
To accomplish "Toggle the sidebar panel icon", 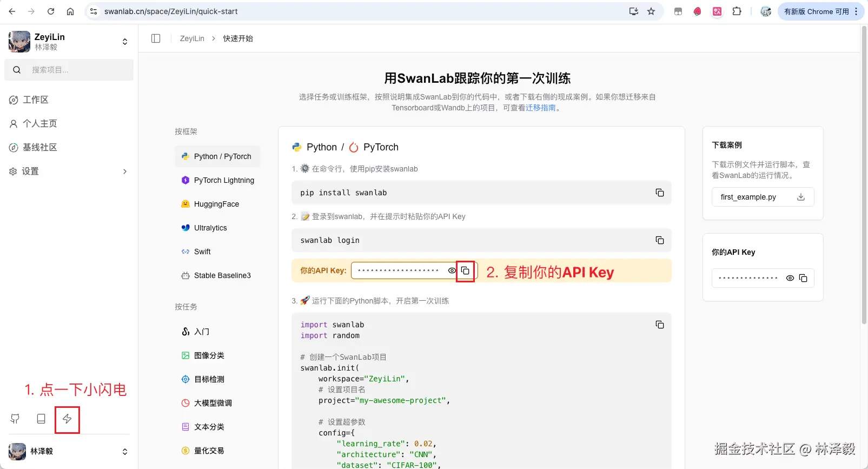I will pyautogui.click(x=156, y=38).
